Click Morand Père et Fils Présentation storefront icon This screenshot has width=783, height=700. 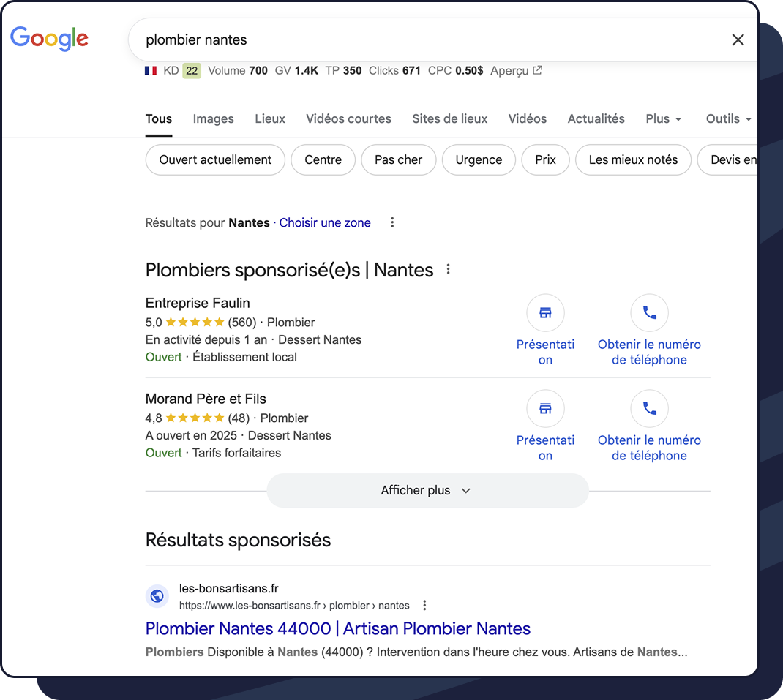click(545, 408)
